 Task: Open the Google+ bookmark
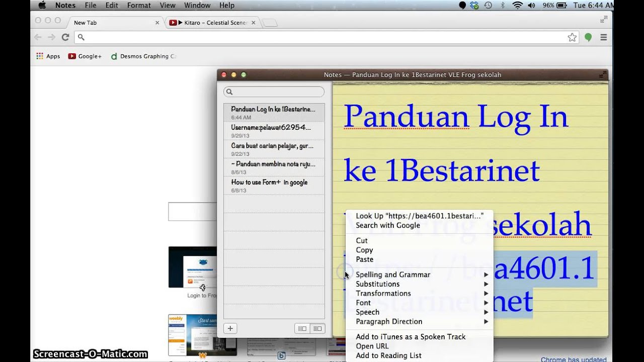tap(85, 56)
